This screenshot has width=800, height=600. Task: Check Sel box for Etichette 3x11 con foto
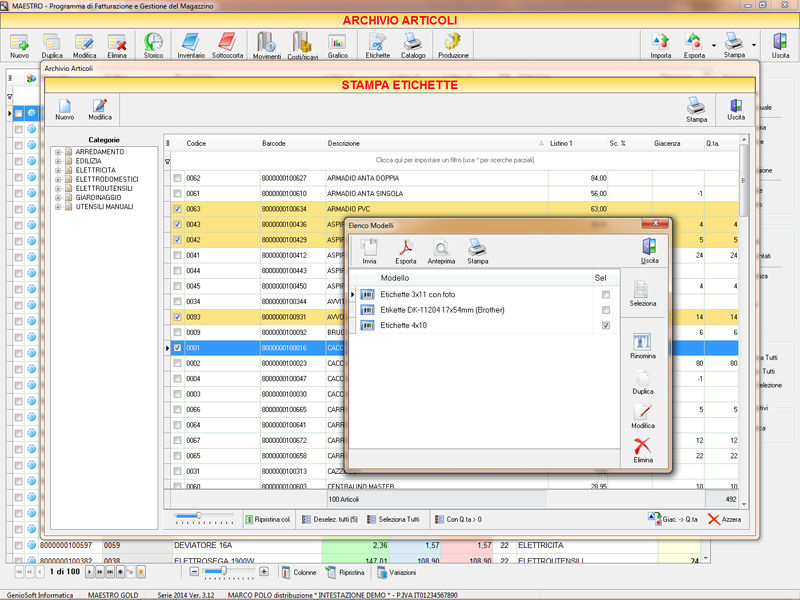click(606, 295)
